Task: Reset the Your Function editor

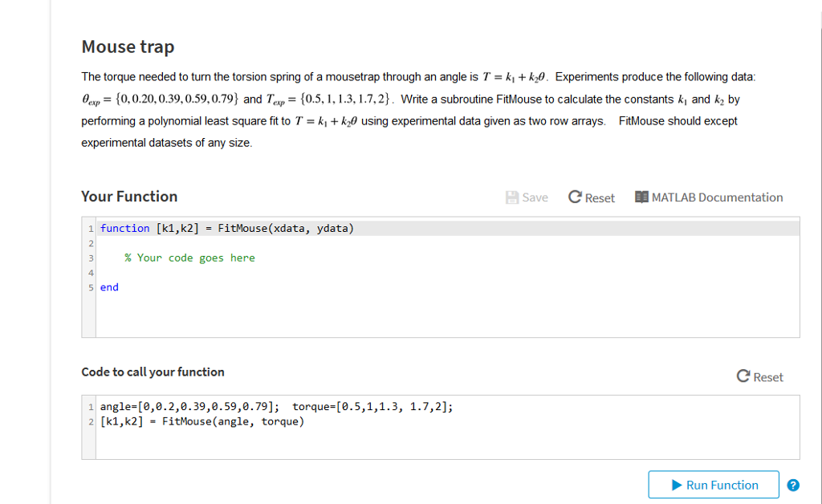Action: pos(591,197)
